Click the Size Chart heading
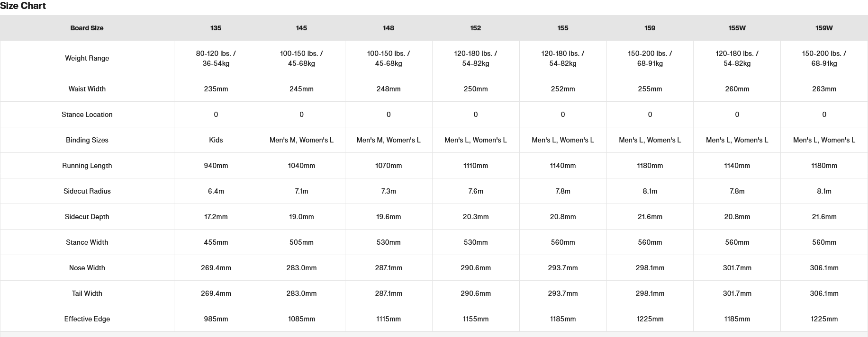Viewport: 868px width, 337px height. [23, 6]
